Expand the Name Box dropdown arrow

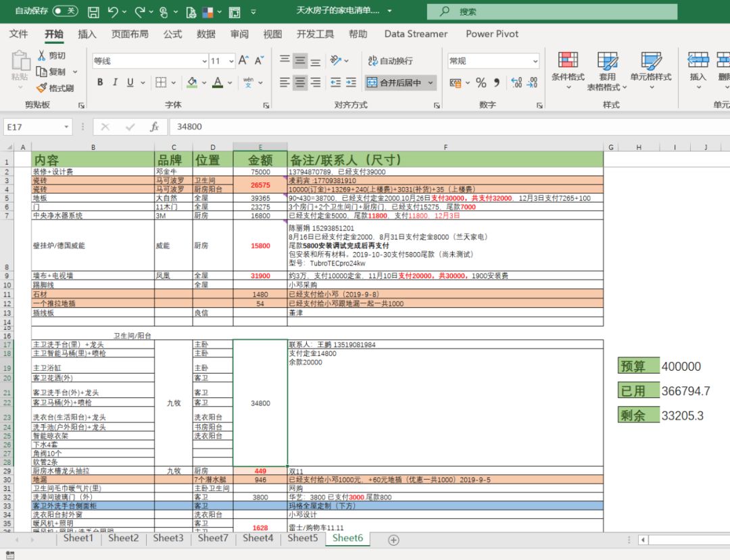coord(66,126)
